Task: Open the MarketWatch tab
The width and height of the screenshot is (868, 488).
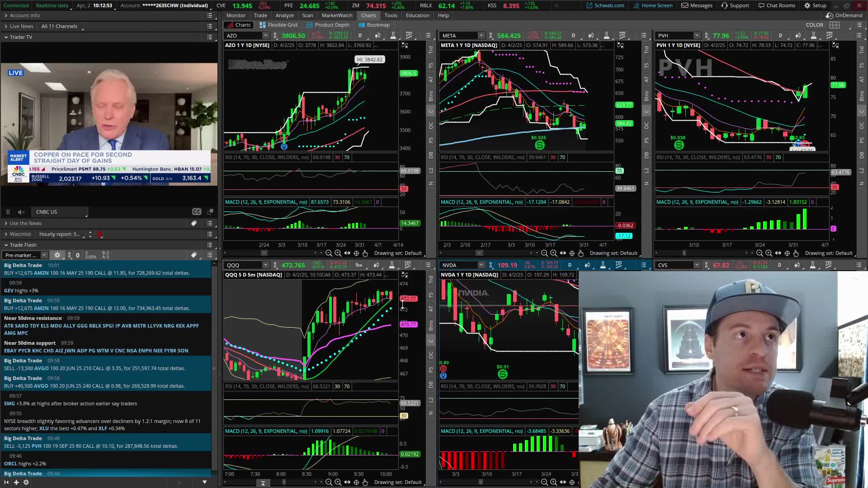Action: tap(337, 15)
